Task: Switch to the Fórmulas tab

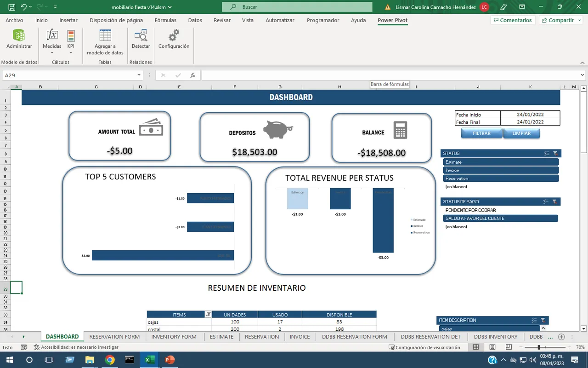Action: [x=165, y=20]
